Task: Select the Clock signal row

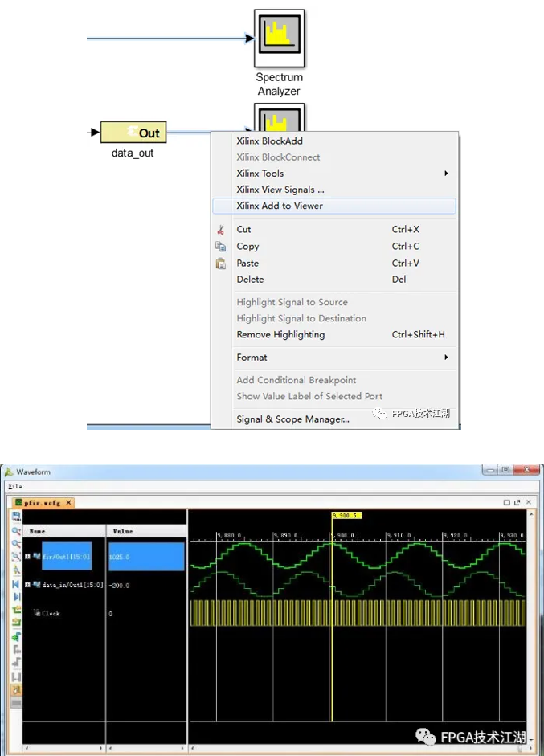Action: tap(51, 613)
